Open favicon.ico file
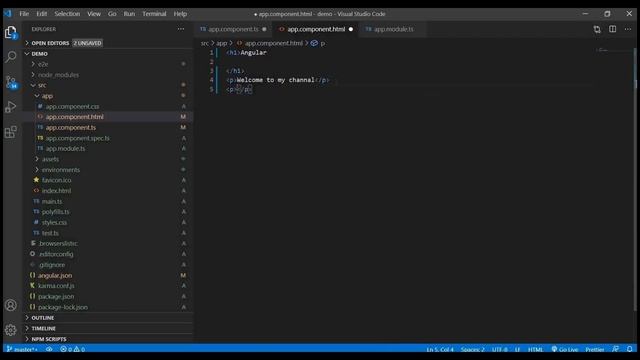This screenshot has height=360, width=640. (56, 180)
